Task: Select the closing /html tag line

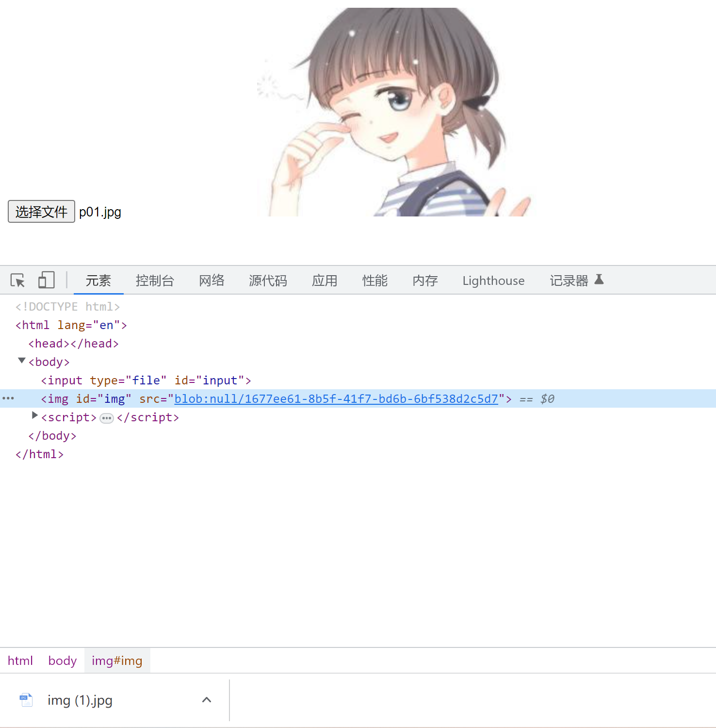Action: (x=40, y=454)
